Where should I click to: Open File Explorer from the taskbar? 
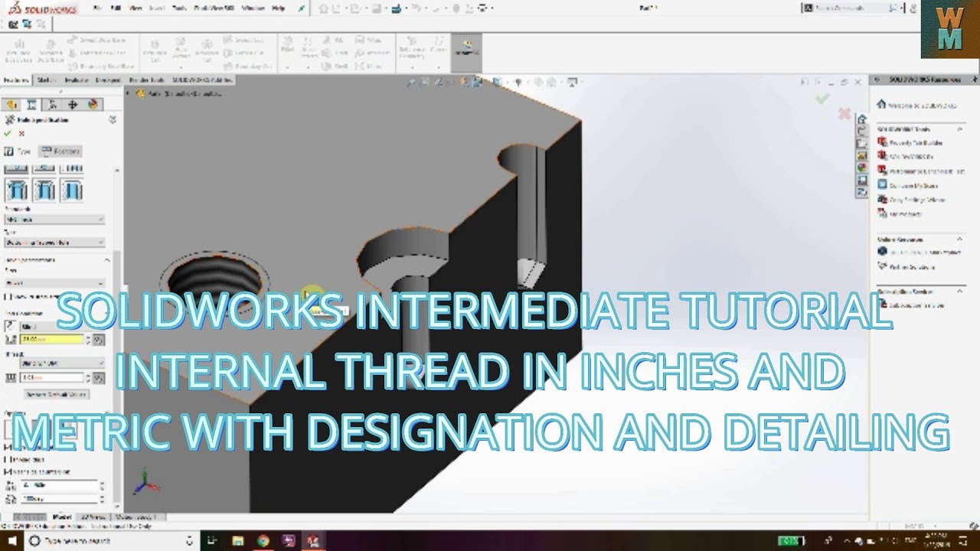tap(238, 541)
